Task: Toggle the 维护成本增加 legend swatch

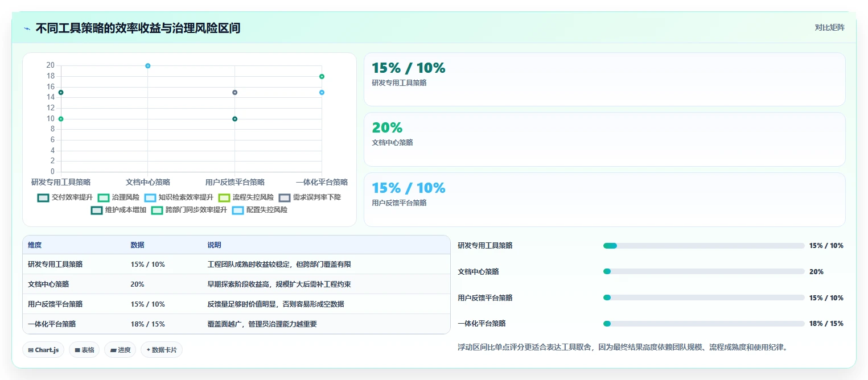Action: point(96,210)
